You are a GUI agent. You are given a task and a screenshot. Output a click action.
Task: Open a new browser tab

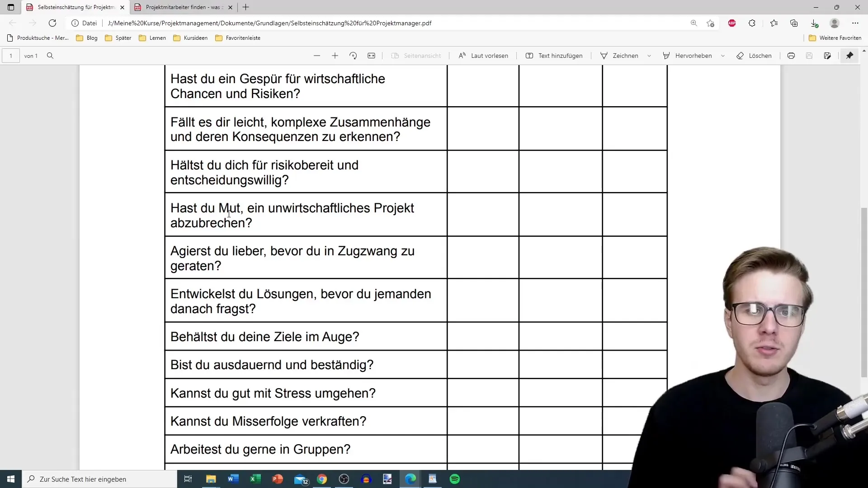246,7
